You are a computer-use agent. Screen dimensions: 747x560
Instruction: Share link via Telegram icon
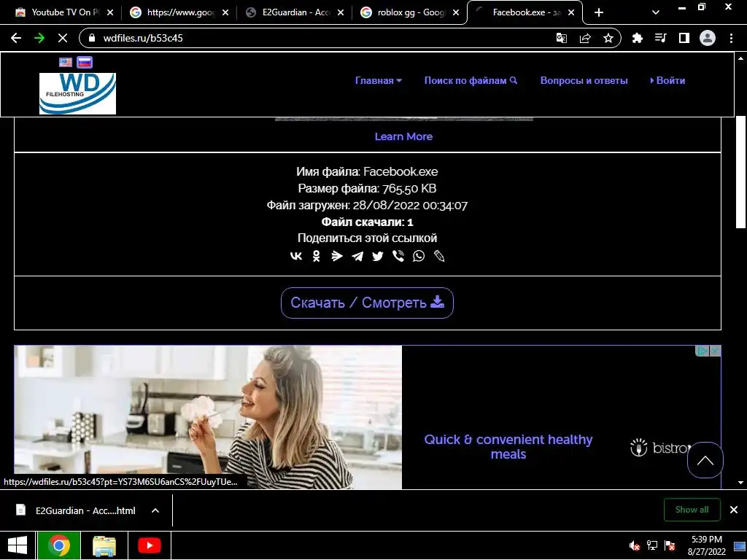[357, 256]
